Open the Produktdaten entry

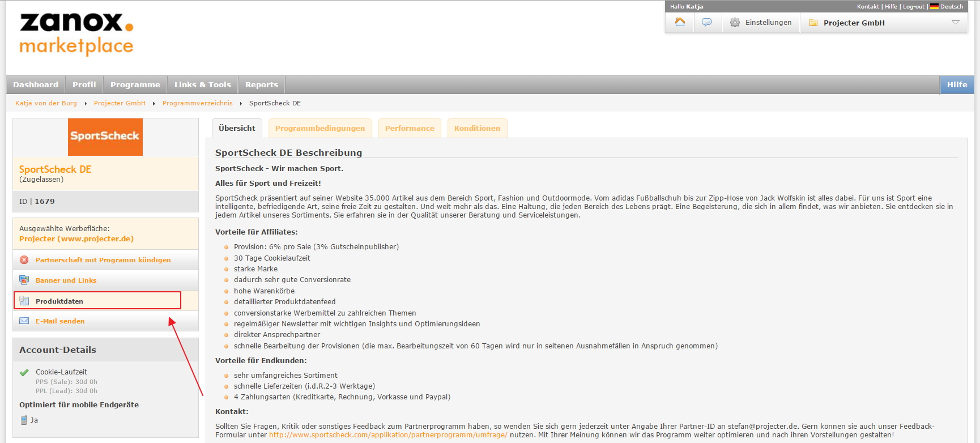point(59,301)
